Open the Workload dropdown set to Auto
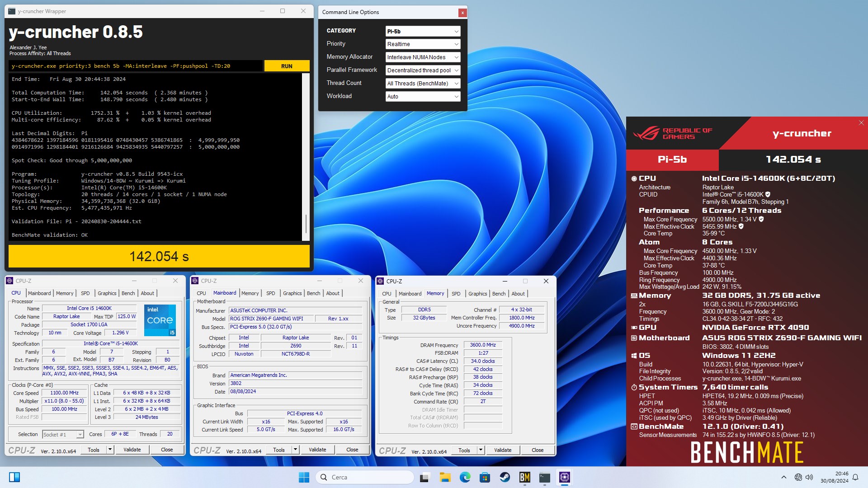868x488 pixels. tap(423, 97)
